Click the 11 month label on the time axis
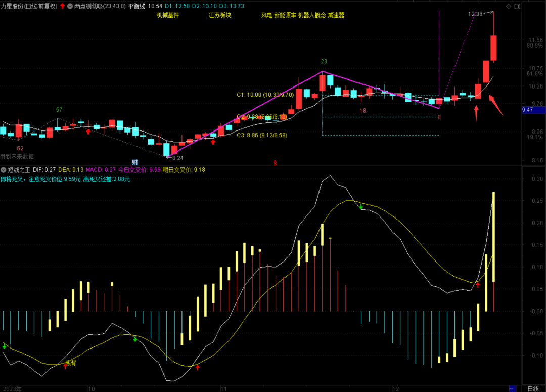Screen dimensions: 546x392 (223, 388)
